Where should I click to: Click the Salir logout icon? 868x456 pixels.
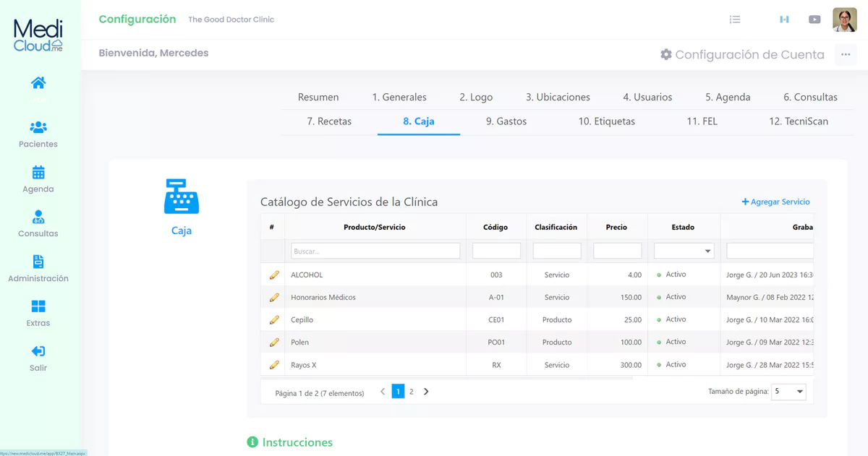[38, 351]
